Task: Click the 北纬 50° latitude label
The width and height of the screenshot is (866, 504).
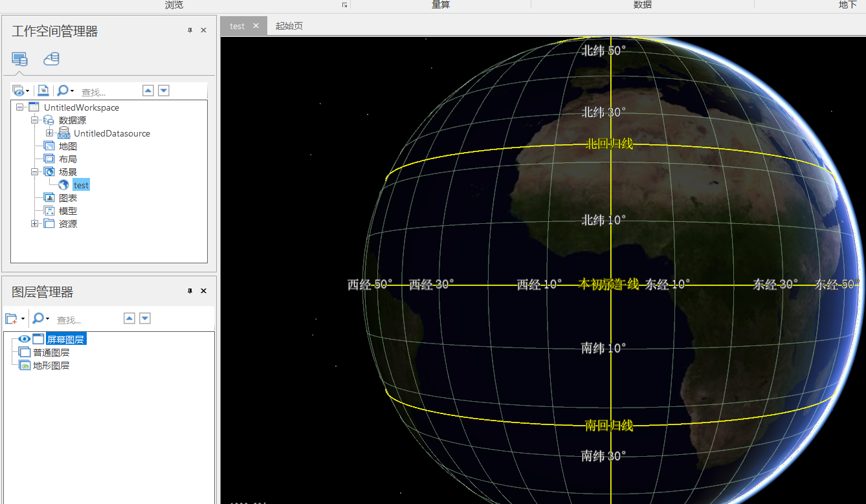Action: pos(604,50)
